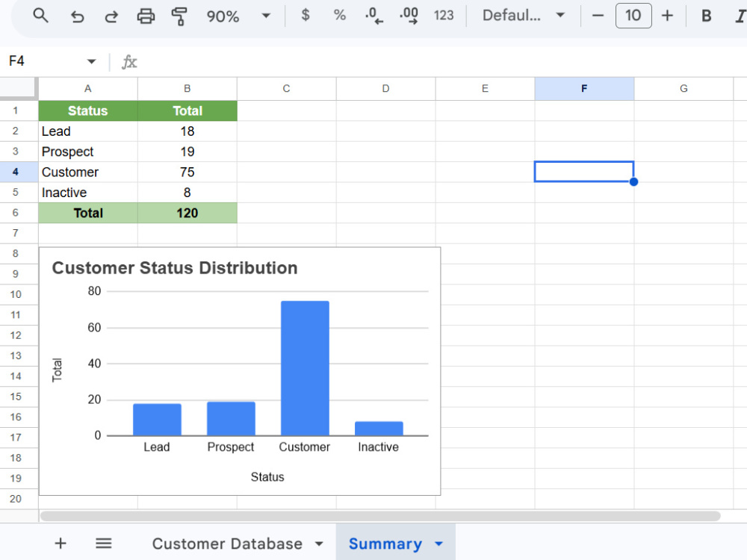
Task: Switch to the Customer Database tab
Action: (227, 544)
